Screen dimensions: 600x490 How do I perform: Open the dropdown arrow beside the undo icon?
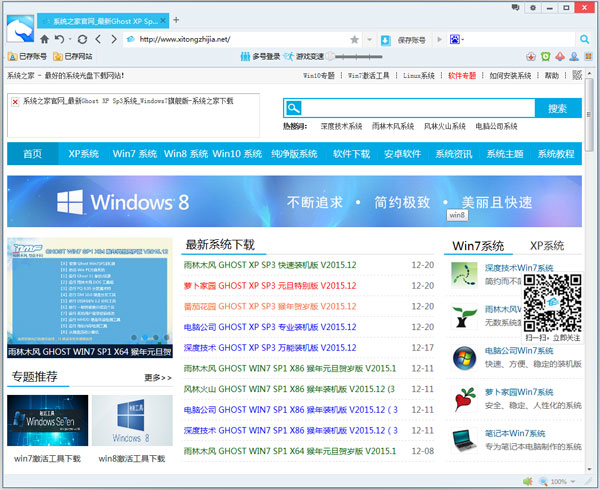coord(70,39)
